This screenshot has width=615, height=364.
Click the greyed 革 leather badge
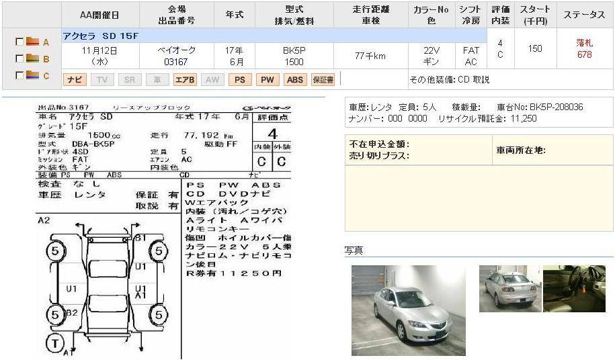[x=157, y=79]
